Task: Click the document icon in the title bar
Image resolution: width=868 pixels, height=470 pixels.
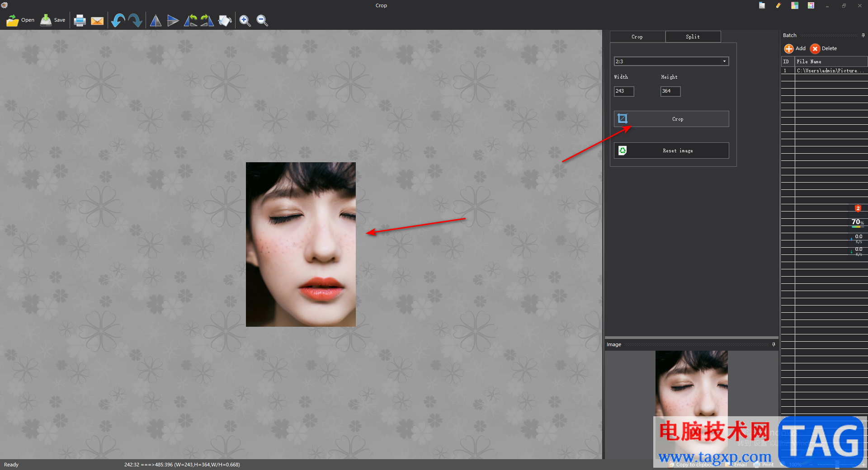Action: tap(762, 5)
